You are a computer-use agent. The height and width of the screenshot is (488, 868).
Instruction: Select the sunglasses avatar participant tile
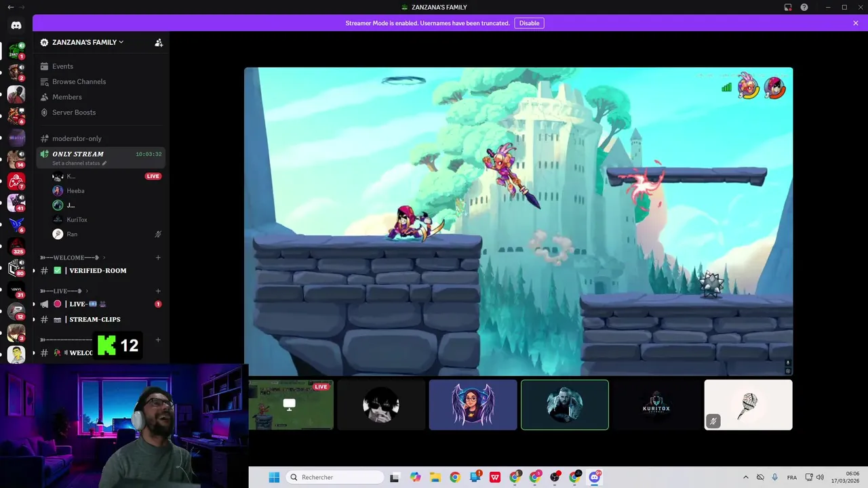click(381, 405)
